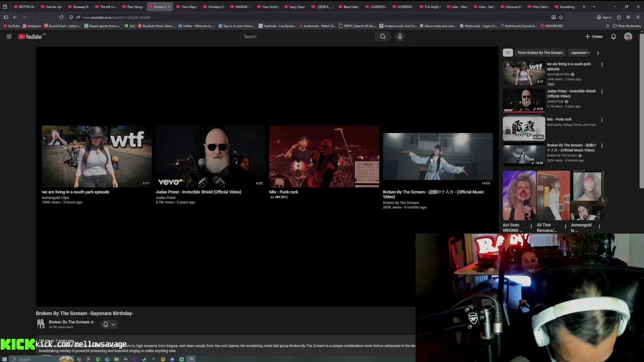
Task: Open the Create video button
Action: click(594, 37)
